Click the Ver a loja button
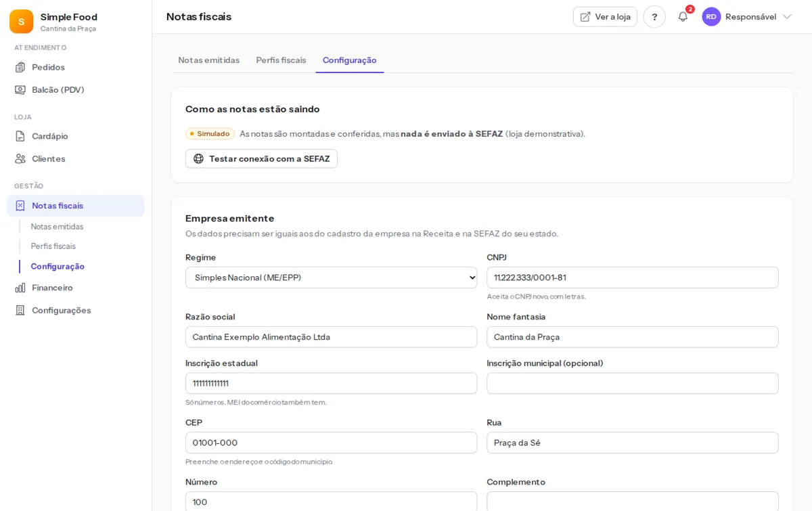 point(605,17)
